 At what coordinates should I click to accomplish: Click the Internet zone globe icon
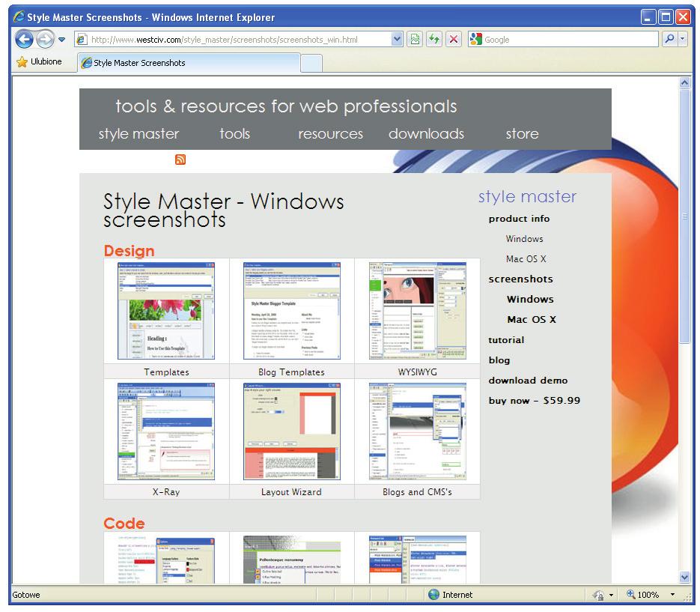coord(433,595)
